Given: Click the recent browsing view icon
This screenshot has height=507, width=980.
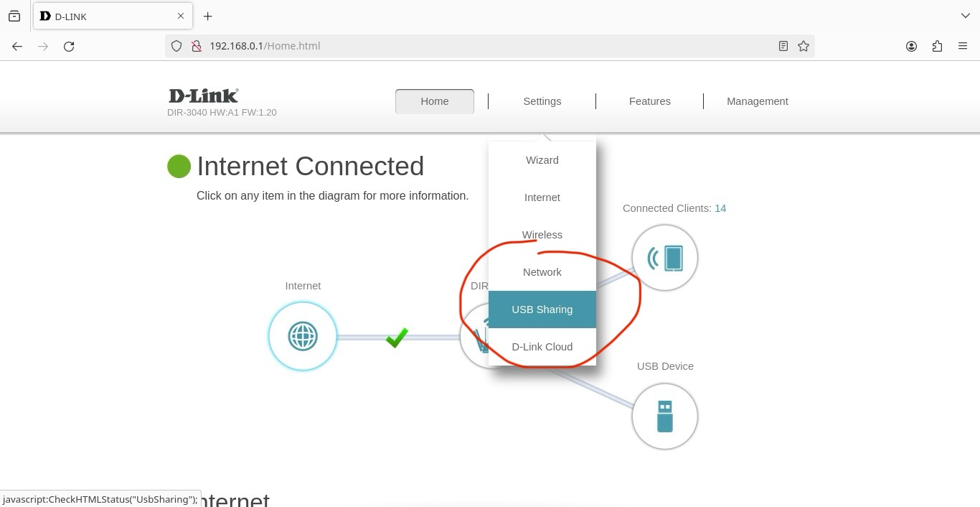Looking at the screenshot, I should click(14, 16).
